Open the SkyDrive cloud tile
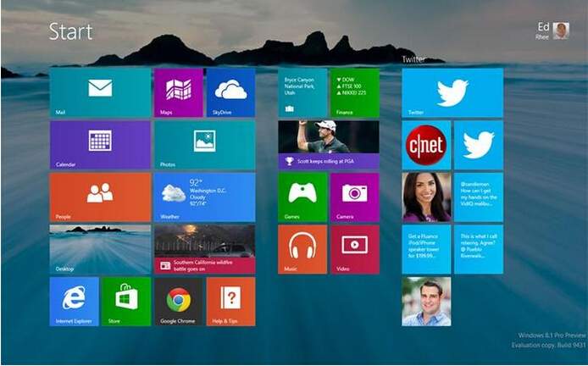 click(230, 91)
